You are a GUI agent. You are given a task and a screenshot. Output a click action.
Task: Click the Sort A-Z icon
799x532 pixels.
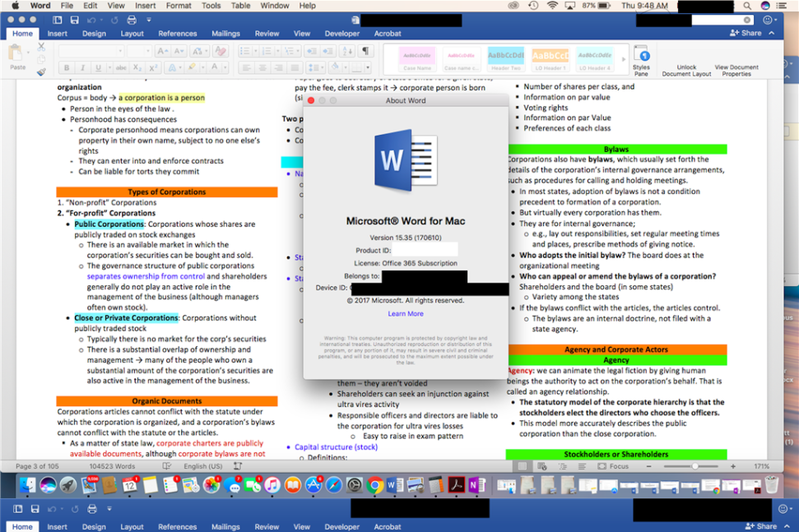pyautogui.click(x=347, y=51)
